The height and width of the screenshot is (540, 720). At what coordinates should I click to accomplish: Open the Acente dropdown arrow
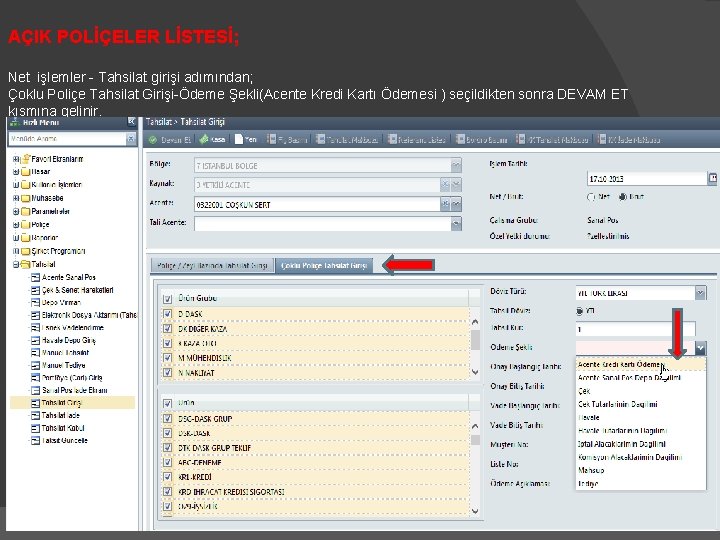[456, 204]
